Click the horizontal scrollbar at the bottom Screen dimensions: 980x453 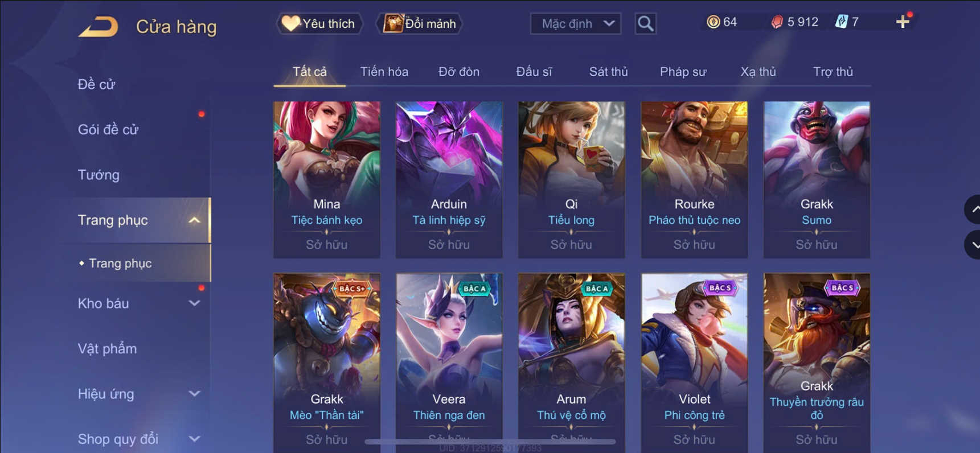(x=490, y=442)
